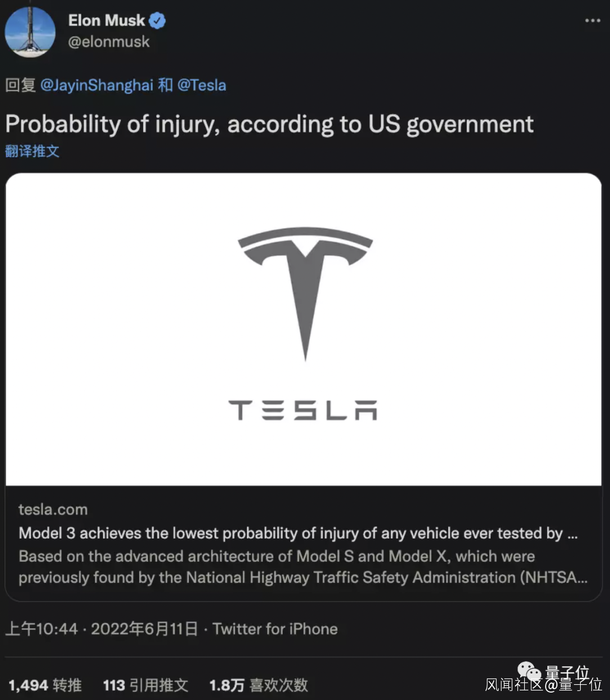Viewport: 610px width, 700px height.
Task: View the 1.8万 喜欢次数 likes list
Action: click(258, 685)
